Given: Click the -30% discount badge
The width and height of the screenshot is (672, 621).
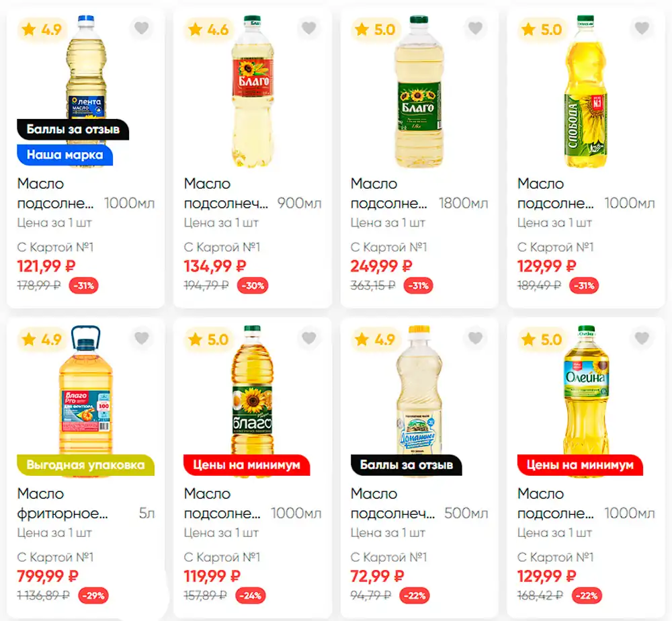Looking at the screenshot, I should (x=255, y=285).
